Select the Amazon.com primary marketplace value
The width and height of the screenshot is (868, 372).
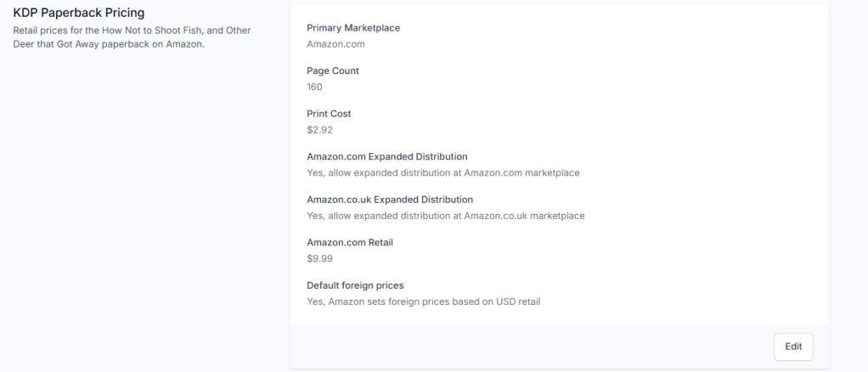(x=335, y=44)
